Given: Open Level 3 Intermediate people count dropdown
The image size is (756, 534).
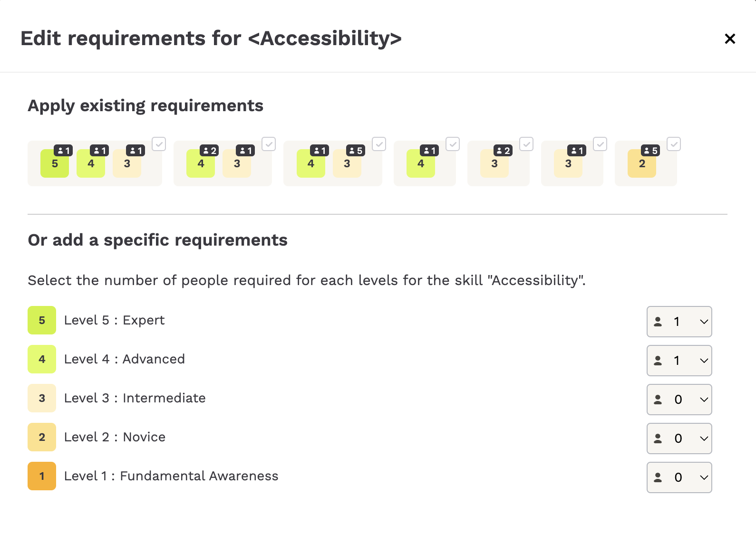Looking at the screenshot, I should coord(679,400).
